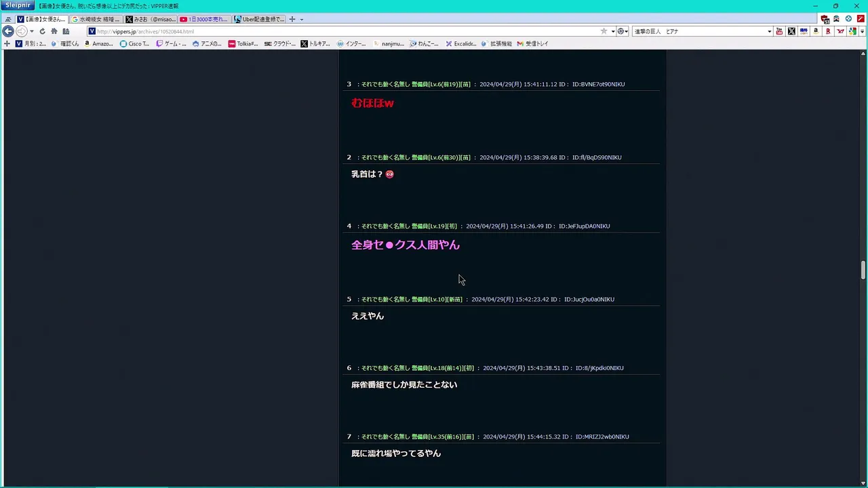
Task: Switch to the YouTube 1日3000本売れ tab
Action: 204,19
